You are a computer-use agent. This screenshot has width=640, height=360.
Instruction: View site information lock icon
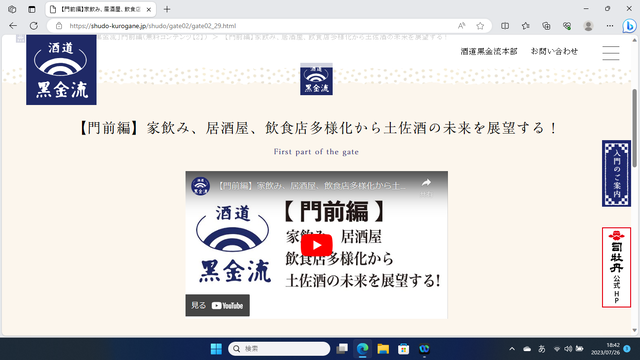(x=59, y=26)
